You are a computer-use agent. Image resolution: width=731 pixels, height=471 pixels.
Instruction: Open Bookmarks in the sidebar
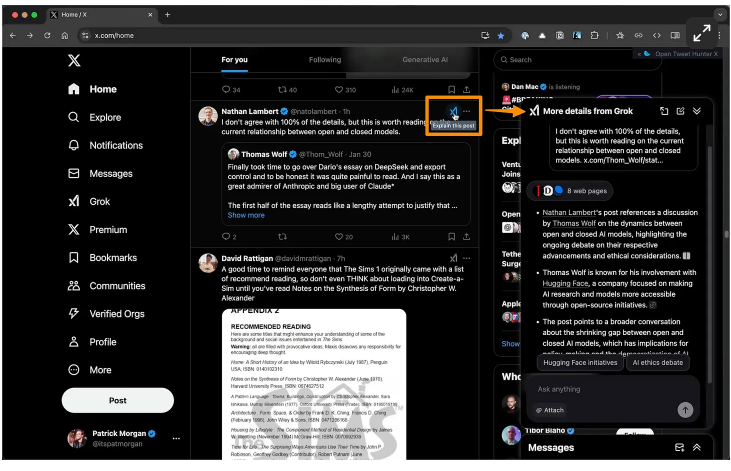click(x=102, y=257)
